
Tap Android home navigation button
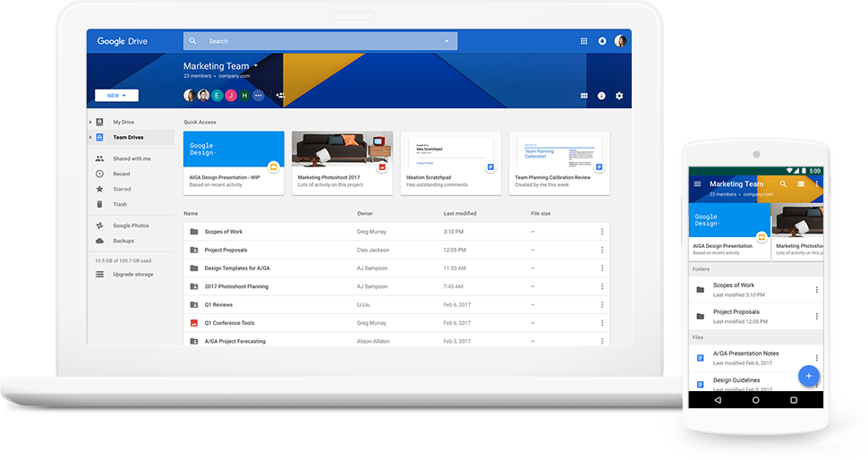755,400
